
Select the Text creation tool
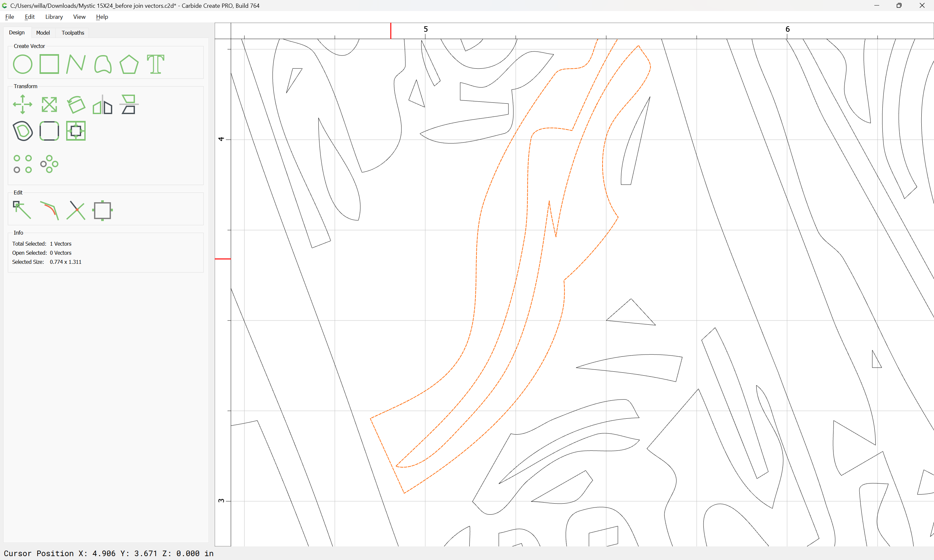(156, 64)
